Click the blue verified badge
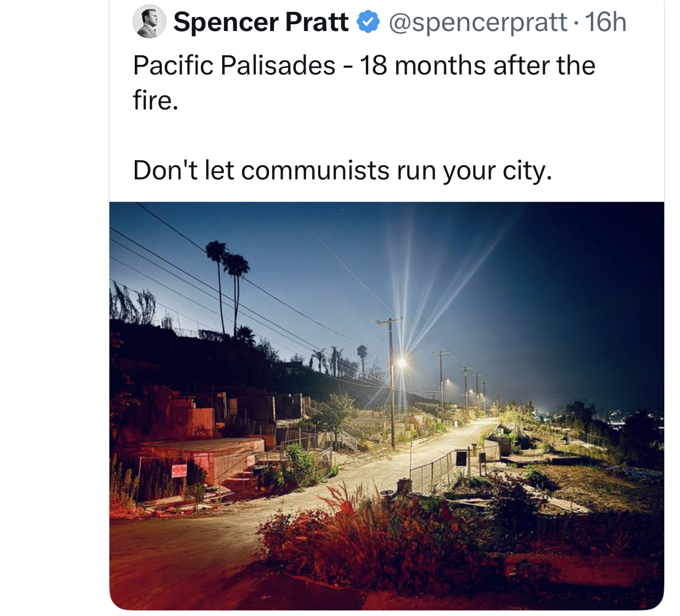680x616 pixels. (x=368, y=23)
